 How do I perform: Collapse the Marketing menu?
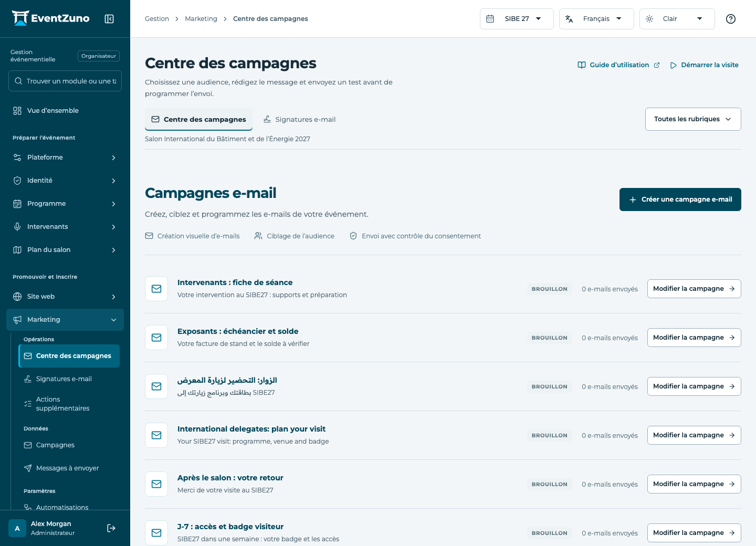tap(65, 320)
